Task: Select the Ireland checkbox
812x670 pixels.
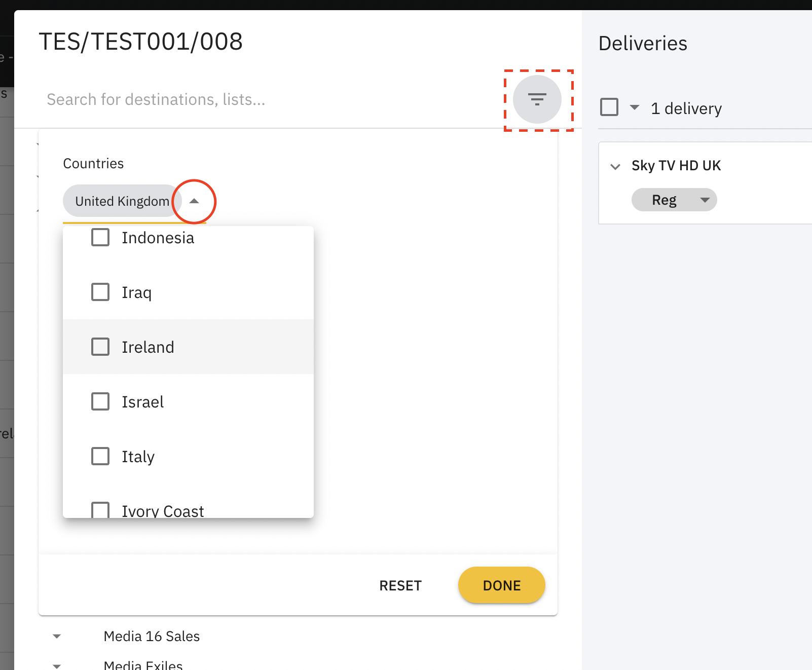Action: pos(100,347)
